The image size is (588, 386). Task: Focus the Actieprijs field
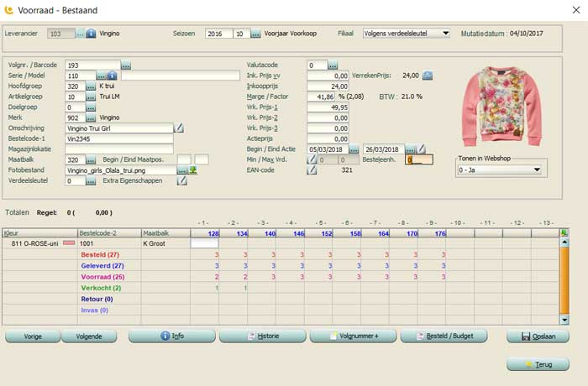point(328,138)
